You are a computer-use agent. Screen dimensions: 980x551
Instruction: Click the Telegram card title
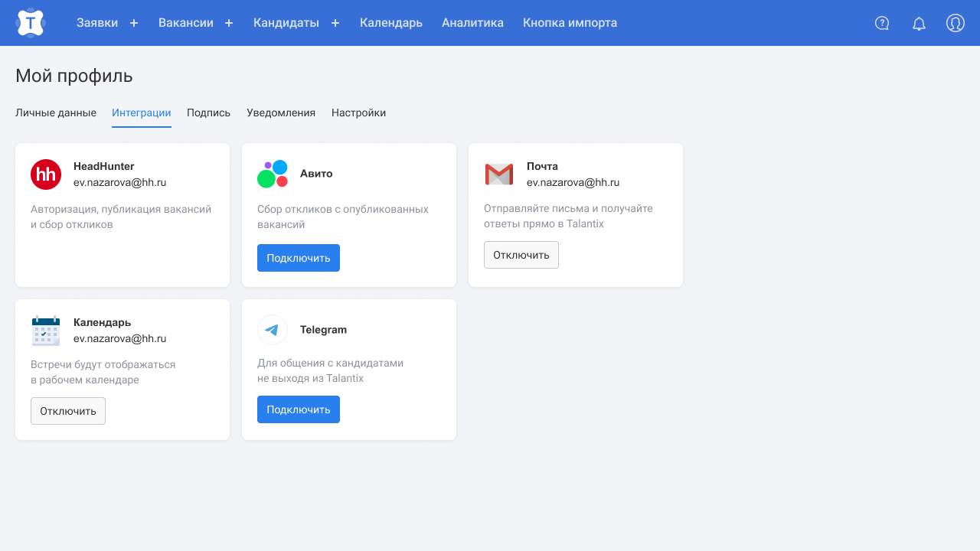[x=323, y=330]
